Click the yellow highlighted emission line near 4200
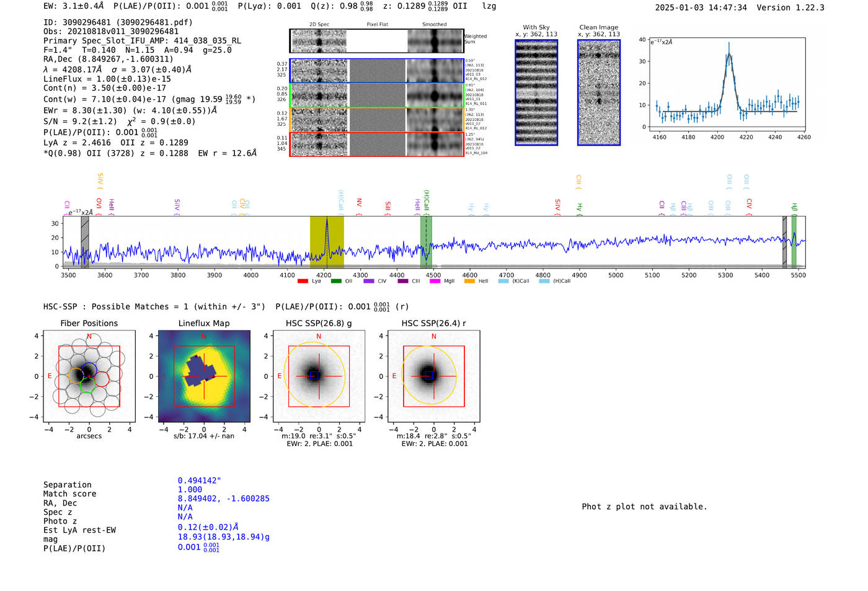The image size is (868, 591). (327, 242)
